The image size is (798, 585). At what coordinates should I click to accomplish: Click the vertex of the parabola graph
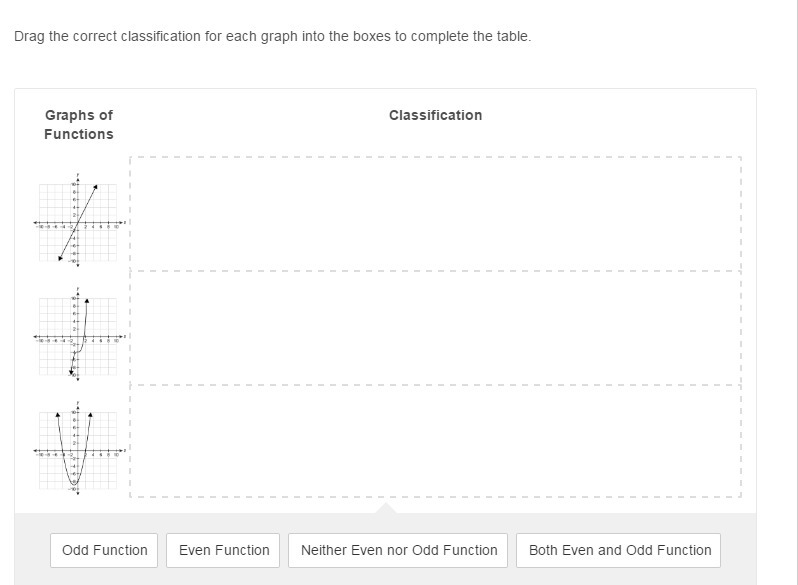tap(74, 484)
